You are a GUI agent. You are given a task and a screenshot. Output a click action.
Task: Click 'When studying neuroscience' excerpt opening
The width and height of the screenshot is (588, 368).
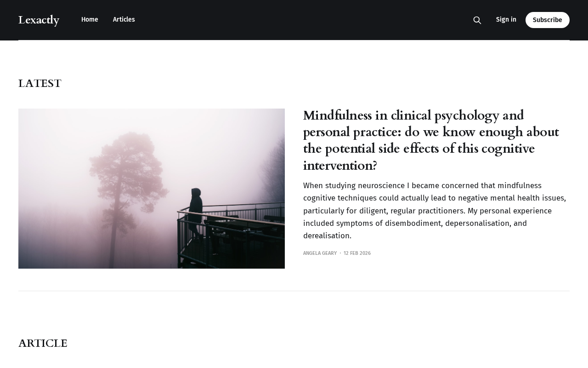[353, 186]
